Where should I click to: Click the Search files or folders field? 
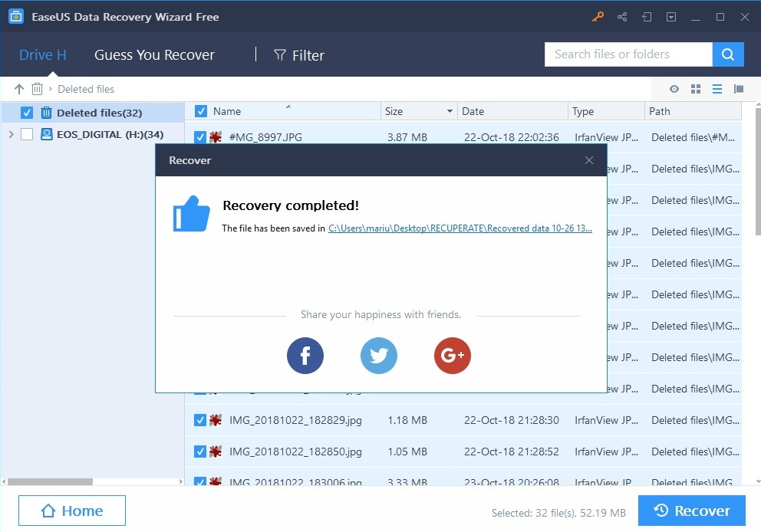628,54
